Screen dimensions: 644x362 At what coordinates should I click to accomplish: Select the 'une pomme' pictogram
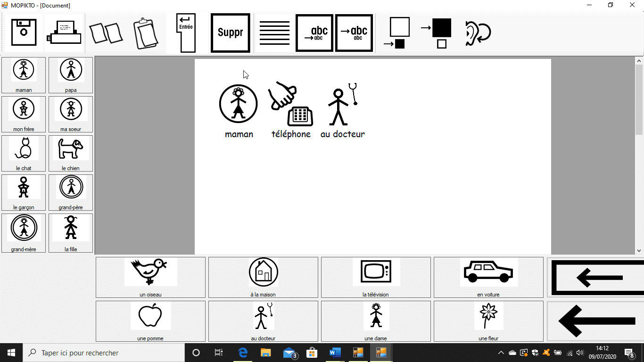point(150,321)
